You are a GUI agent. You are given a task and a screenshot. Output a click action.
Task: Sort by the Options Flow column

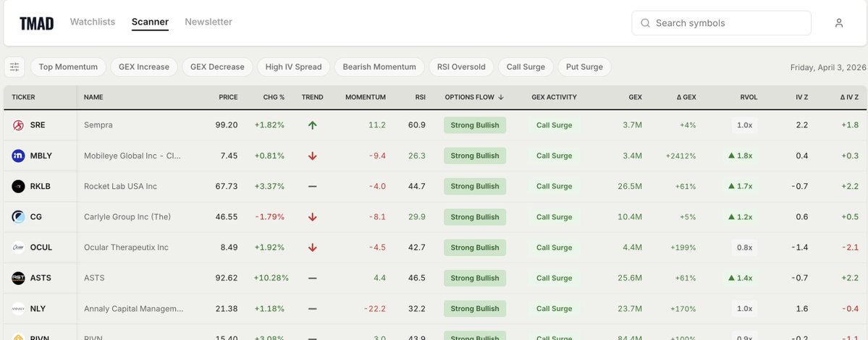[474, 98]
